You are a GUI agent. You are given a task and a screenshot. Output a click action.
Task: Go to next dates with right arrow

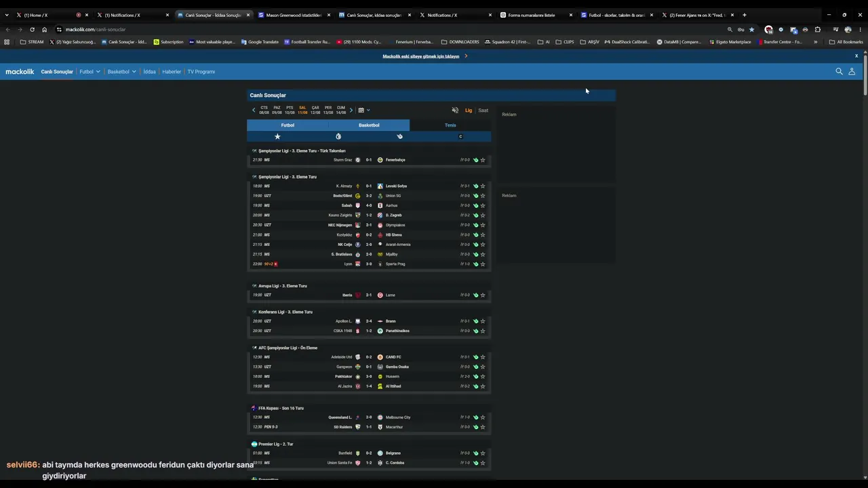click(x=351, y=110)
